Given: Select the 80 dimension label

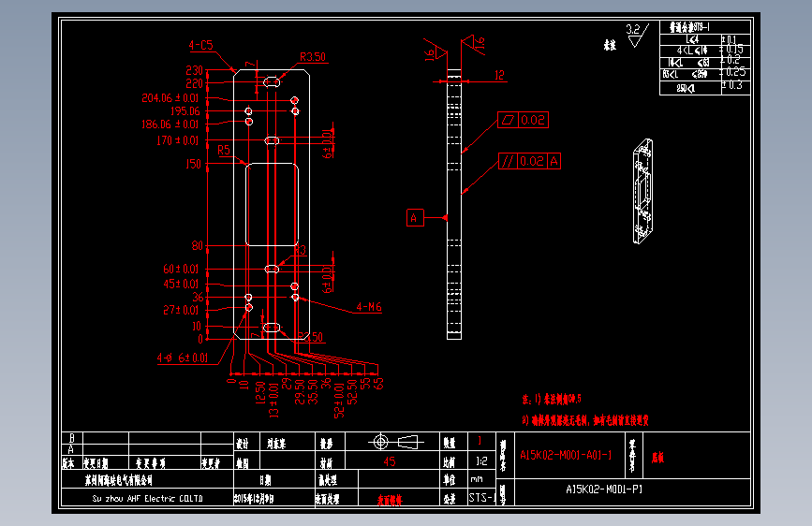Looking at the screenshot, I should tap(198, 245).
